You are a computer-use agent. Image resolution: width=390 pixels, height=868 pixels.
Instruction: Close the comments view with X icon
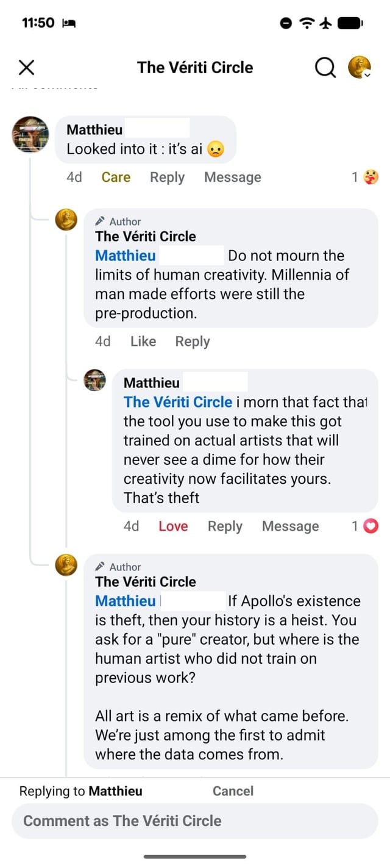point(26,68)
